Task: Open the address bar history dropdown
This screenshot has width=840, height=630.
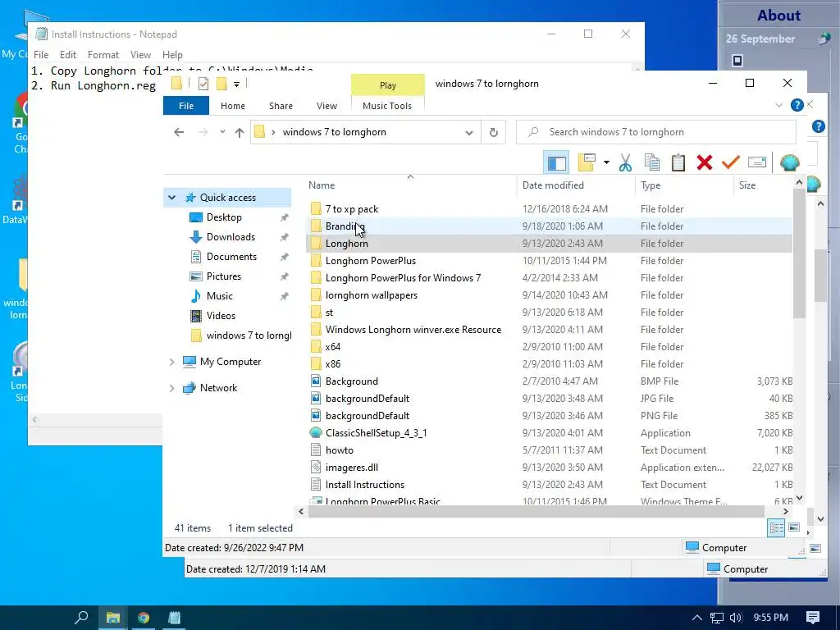Action: pos(468,132)
